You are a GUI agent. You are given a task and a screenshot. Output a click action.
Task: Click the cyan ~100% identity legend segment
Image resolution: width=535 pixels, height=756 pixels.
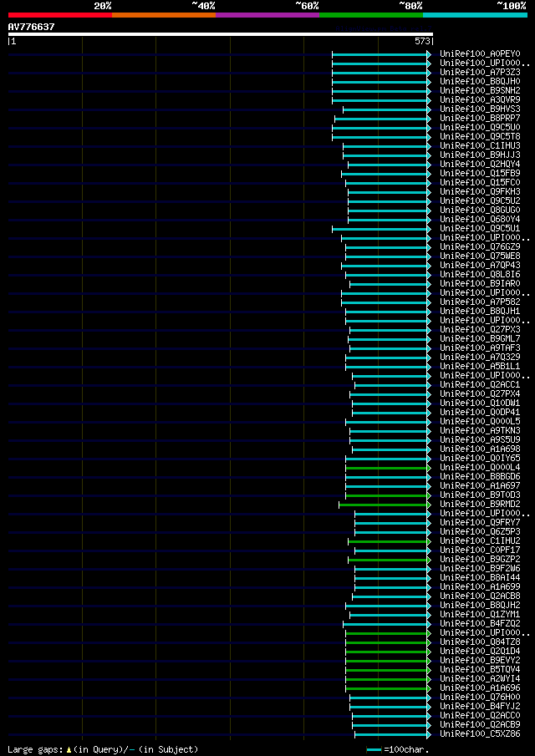[475, 15]
